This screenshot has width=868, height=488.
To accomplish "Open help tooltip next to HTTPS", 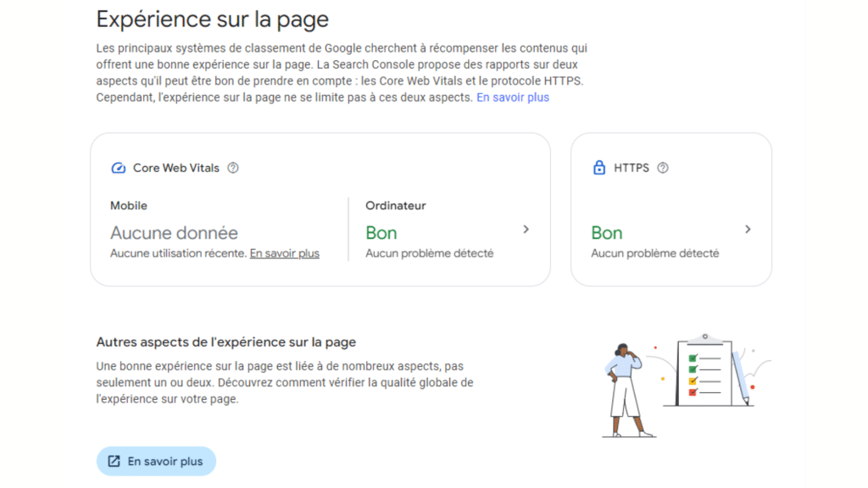I will 663,168.
